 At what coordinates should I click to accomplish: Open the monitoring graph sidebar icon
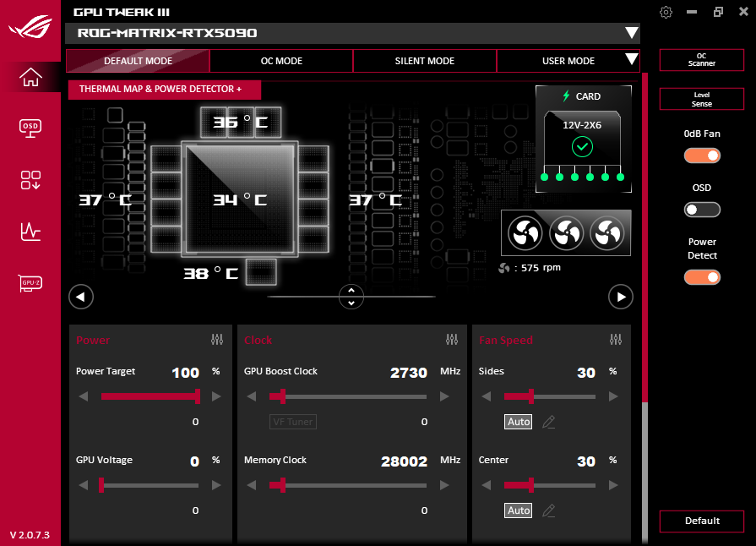click(30, 231)
